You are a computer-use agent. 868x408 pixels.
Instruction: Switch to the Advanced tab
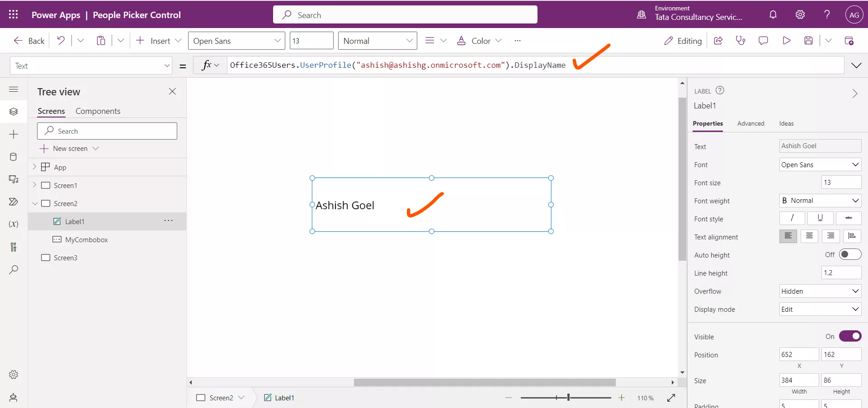750,123
